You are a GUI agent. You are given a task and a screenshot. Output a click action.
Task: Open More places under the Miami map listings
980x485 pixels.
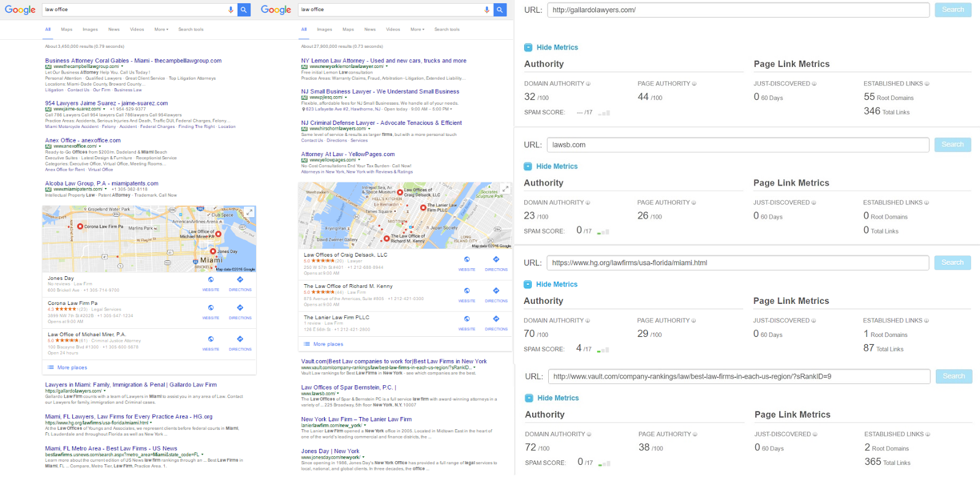coord(67,367)
